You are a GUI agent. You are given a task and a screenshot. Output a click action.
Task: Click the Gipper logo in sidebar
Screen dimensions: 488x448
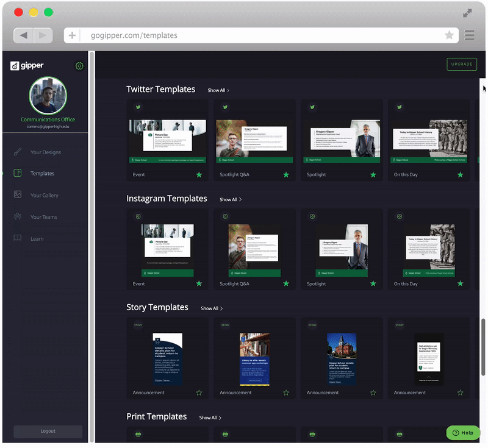(27, 66)
